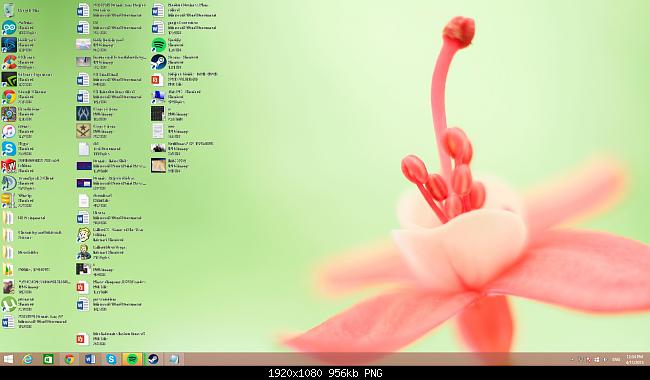Launch the Steam desktop shortcut

[x=158, y=62]
